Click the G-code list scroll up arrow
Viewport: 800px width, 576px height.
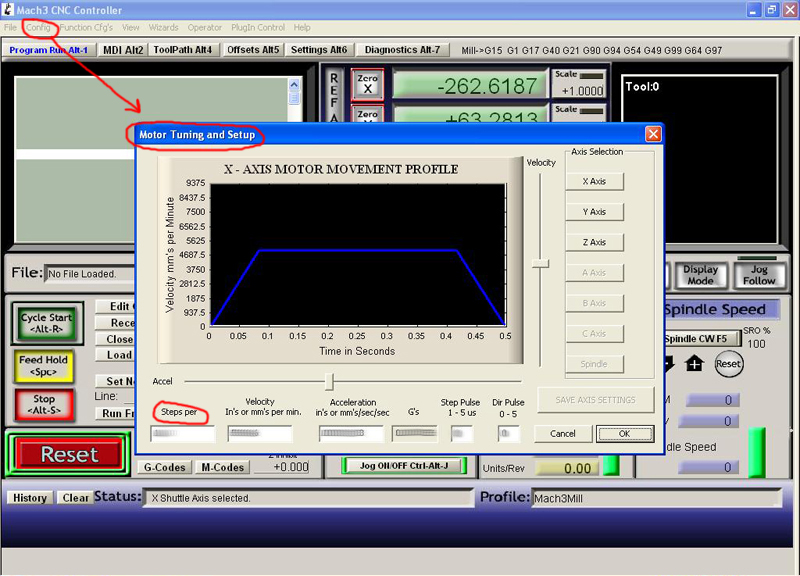294,84
